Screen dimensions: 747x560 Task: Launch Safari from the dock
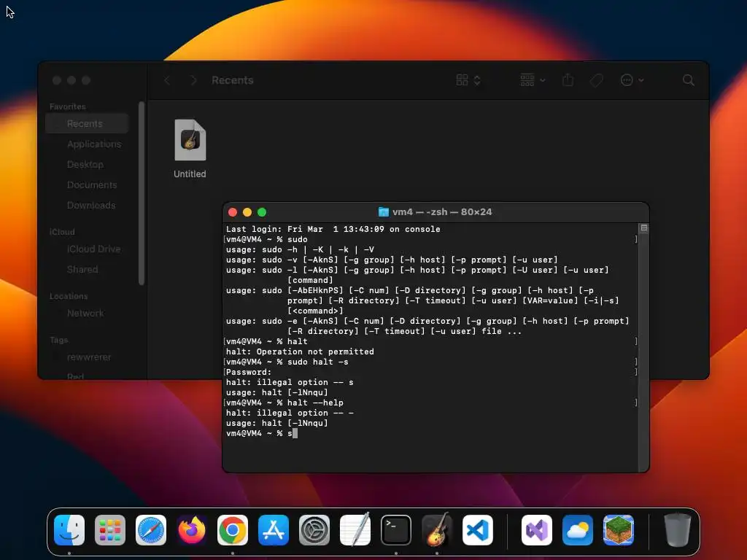pyautogui.click(x=151, y=530)
